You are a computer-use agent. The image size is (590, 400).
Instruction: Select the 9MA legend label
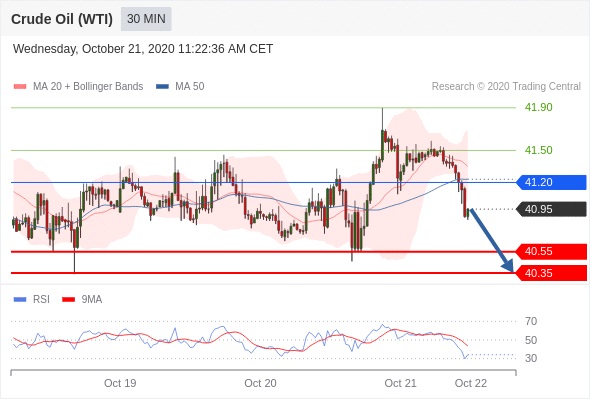[92, 300]
